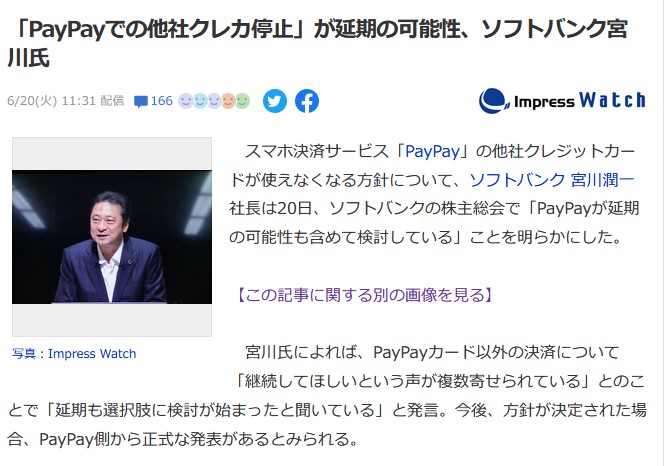The height and width of the screenshot is (466, 664).
Task: Click the gray frame above the photo
Action: [112, 154]
